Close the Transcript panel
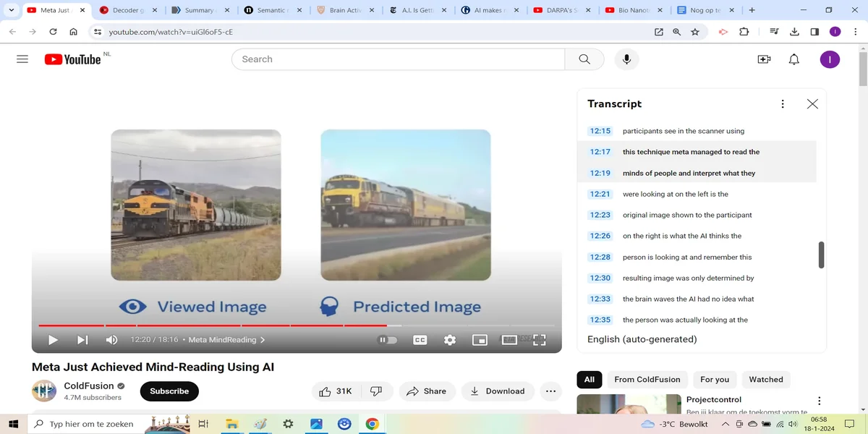 812,104
